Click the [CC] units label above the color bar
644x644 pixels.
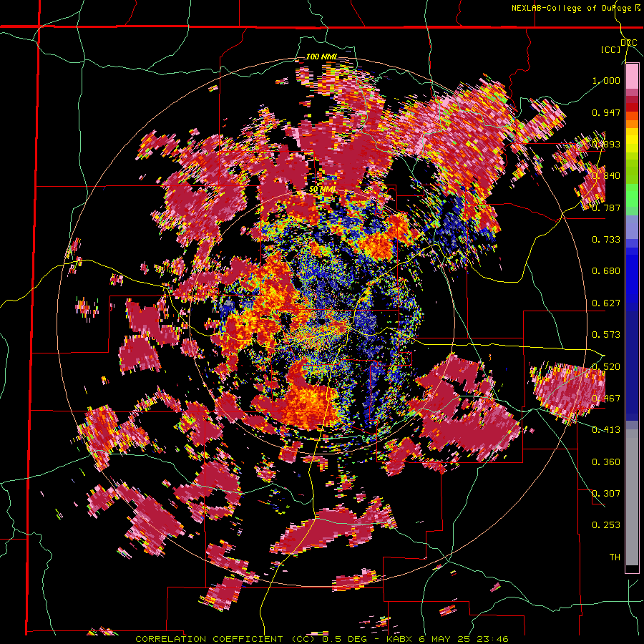coord(611,50)
